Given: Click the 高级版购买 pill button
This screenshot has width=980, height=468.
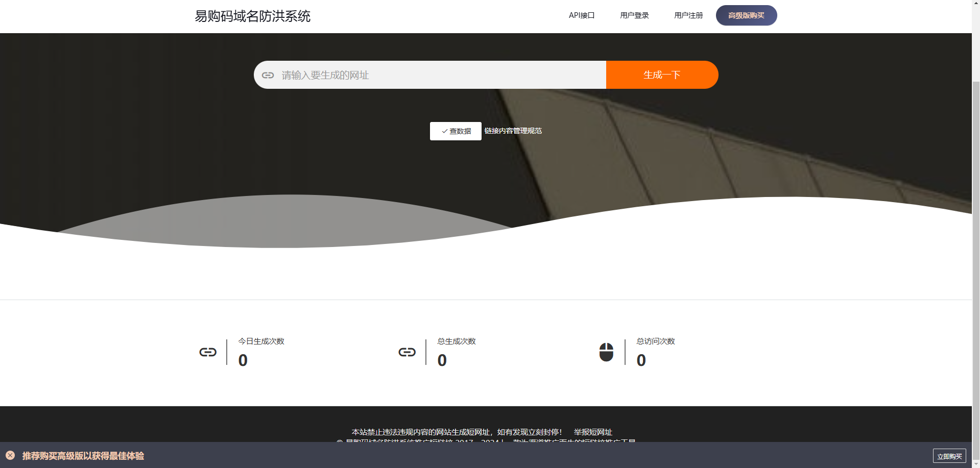Looking at the screenshot, I should (x=746, y=15).
